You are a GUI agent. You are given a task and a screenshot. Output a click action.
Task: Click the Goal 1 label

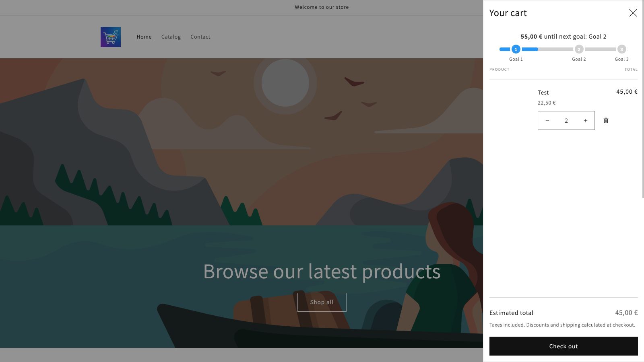point(516,59)
